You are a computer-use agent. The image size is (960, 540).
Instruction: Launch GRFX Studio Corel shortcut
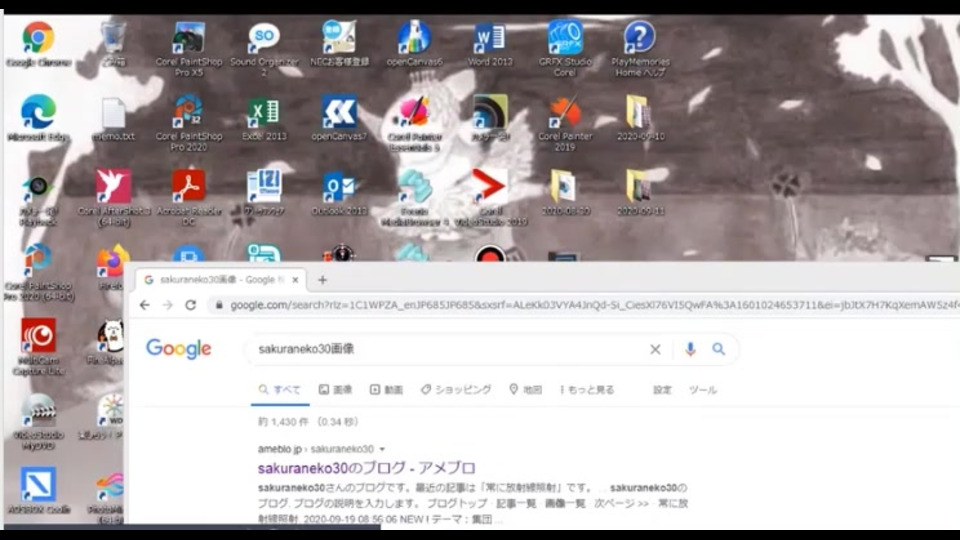click(565, 48)
